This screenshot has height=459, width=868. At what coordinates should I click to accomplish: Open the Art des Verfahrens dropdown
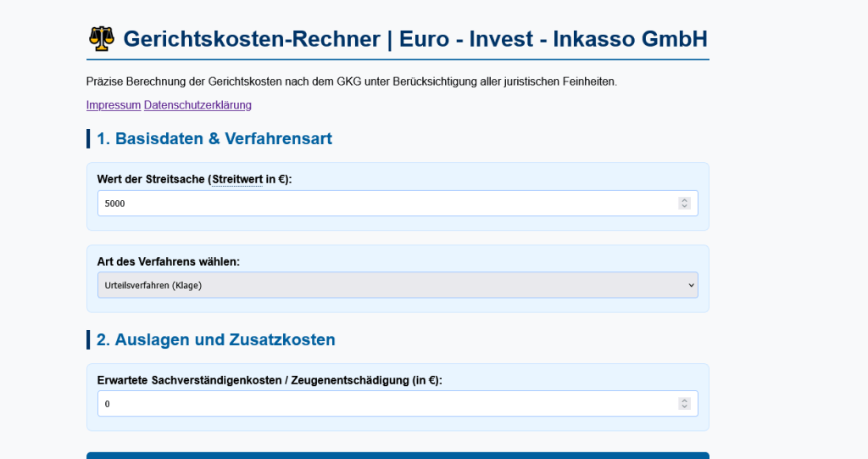[397, 285]
